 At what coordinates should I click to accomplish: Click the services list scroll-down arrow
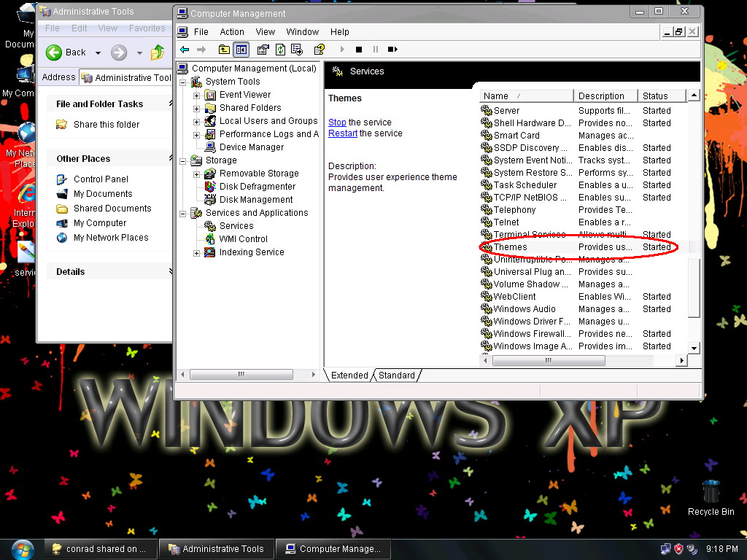694,348
